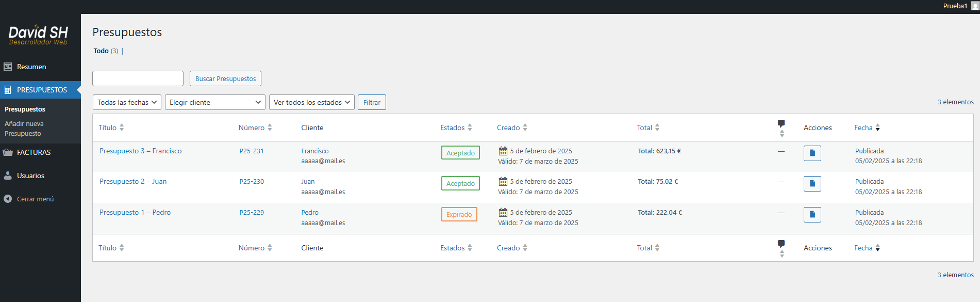Click the comments bubble icon in the table header

[781, 123]
